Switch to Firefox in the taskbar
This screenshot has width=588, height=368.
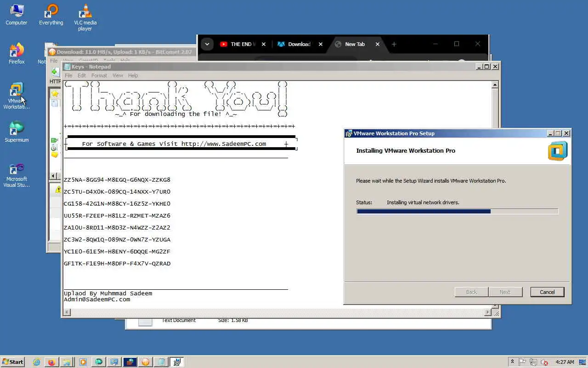click(x=51, y=362)
